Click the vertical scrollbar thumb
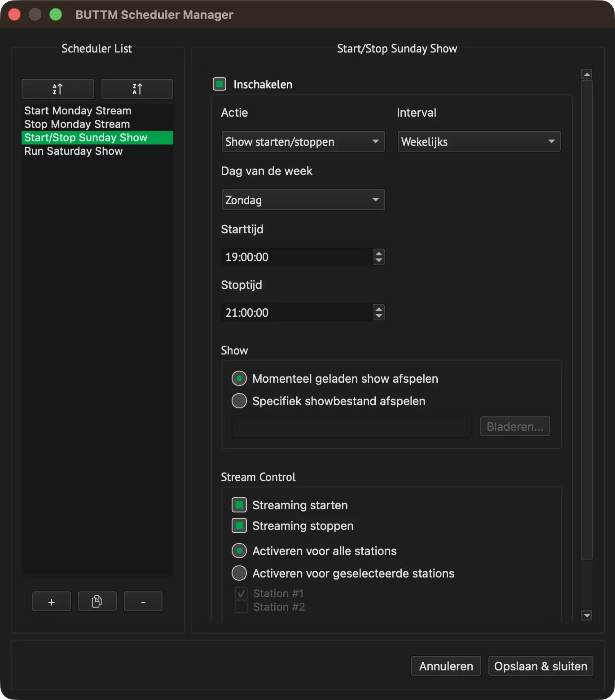 pos(587,320)
